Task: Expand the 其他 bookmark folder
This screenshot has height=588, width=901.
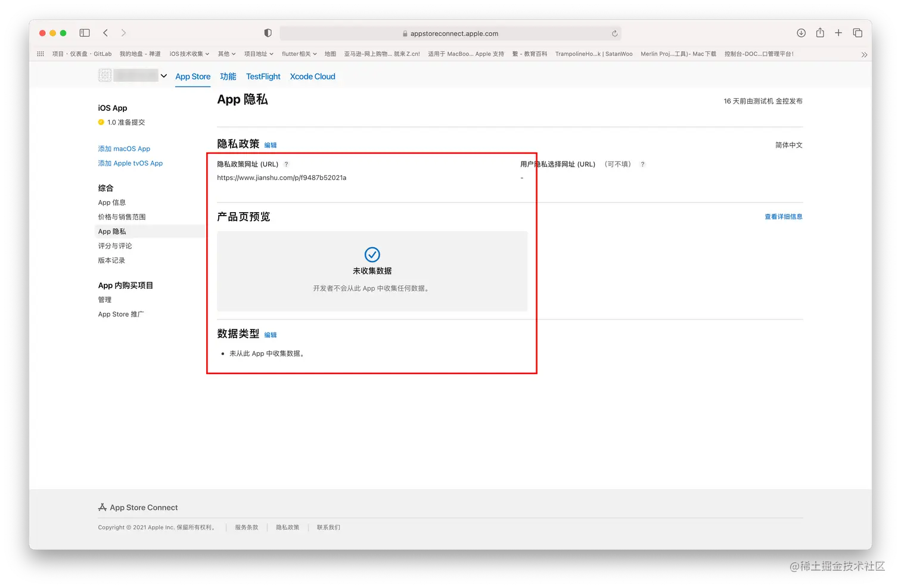Action: (226, 54)
